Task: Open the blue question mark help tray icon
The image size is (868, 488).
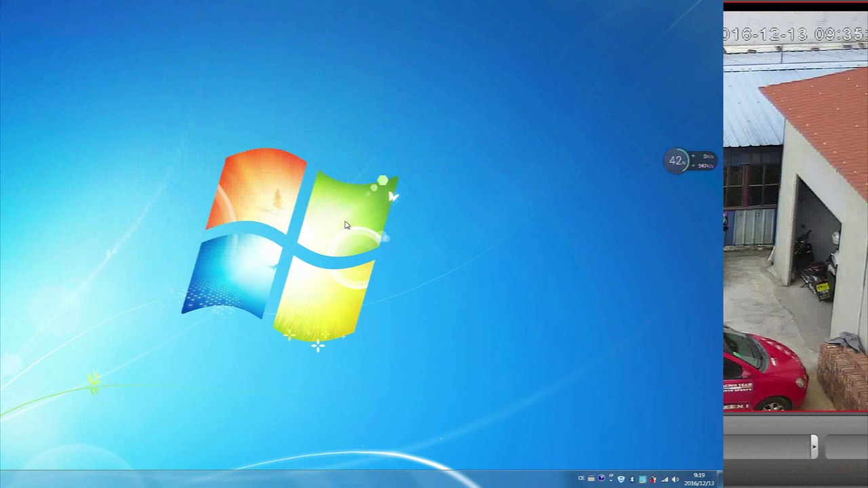Action: point(601,479)
